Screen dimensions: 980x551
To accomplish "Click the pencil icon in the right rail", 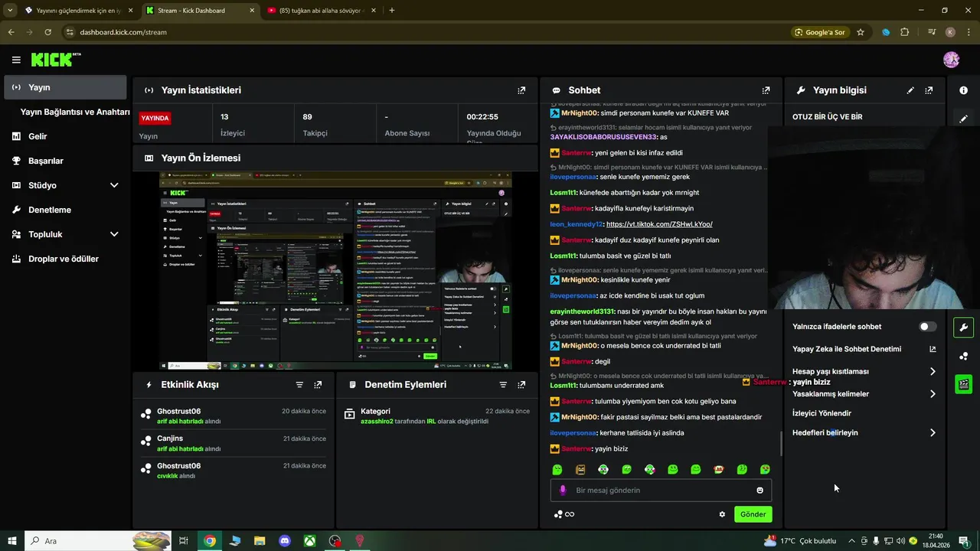I will (963, 119).
